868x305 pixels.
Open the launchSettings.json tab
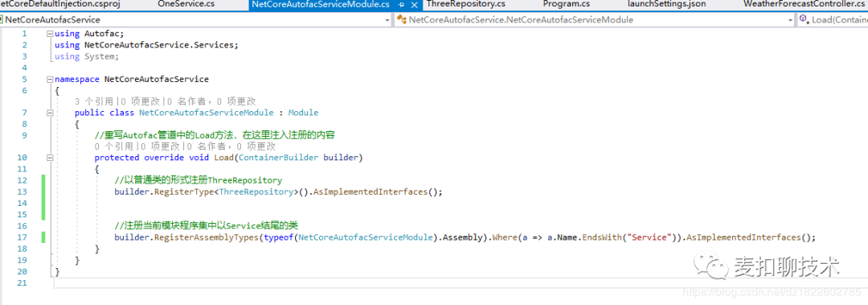coord(667,5)
